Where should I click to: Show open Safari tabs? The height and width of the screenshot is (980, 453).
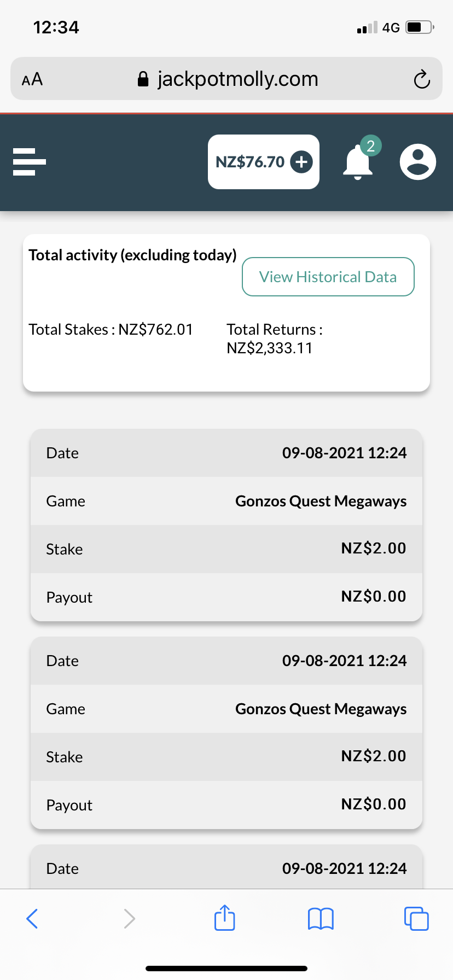click(416, 919)
